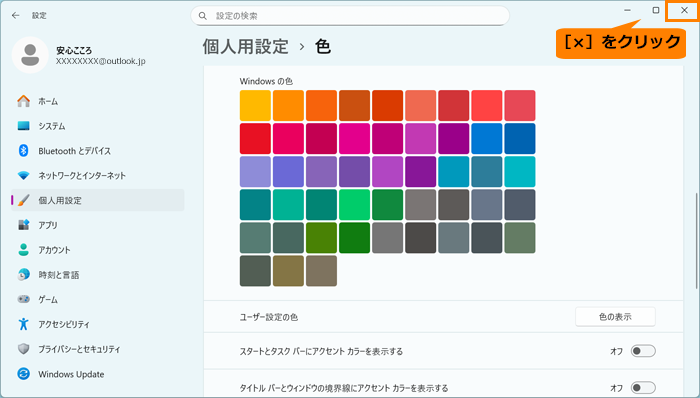700x398 pixels.
Task: Select the yellow-gold color swatch
Action: [x=255, y=106]
